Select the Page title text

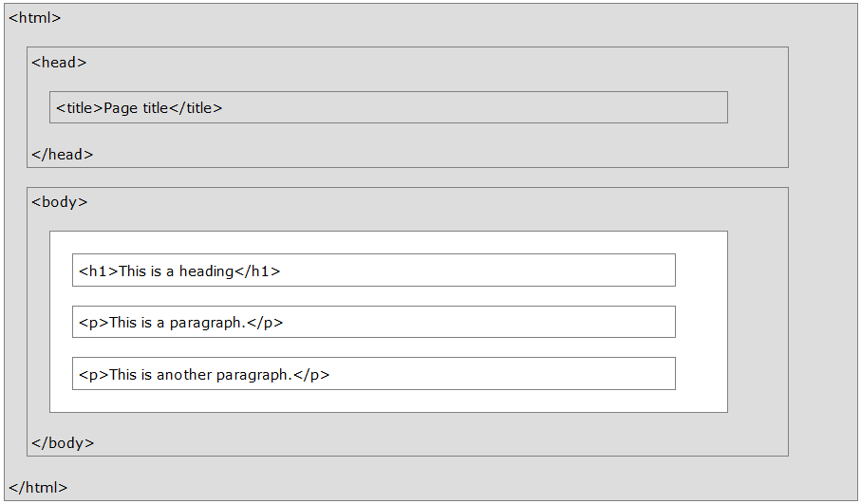136,107
